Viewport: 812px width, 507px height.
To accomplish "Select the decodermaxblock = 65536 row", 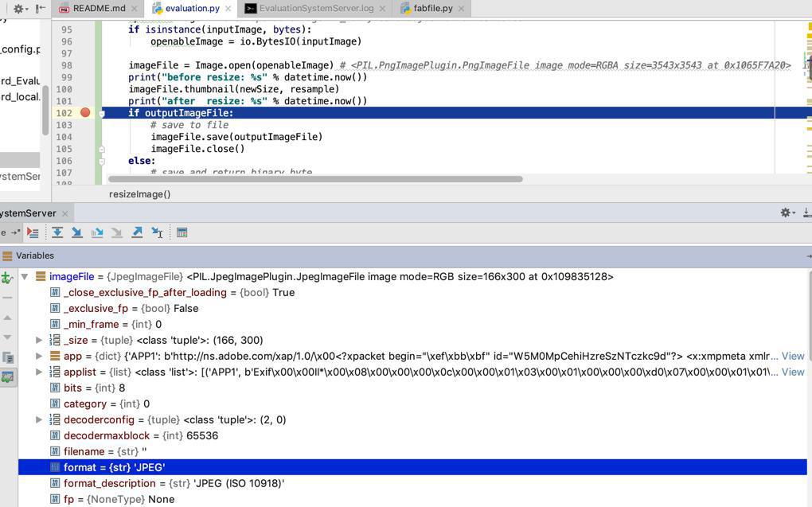I will [412, 435].
